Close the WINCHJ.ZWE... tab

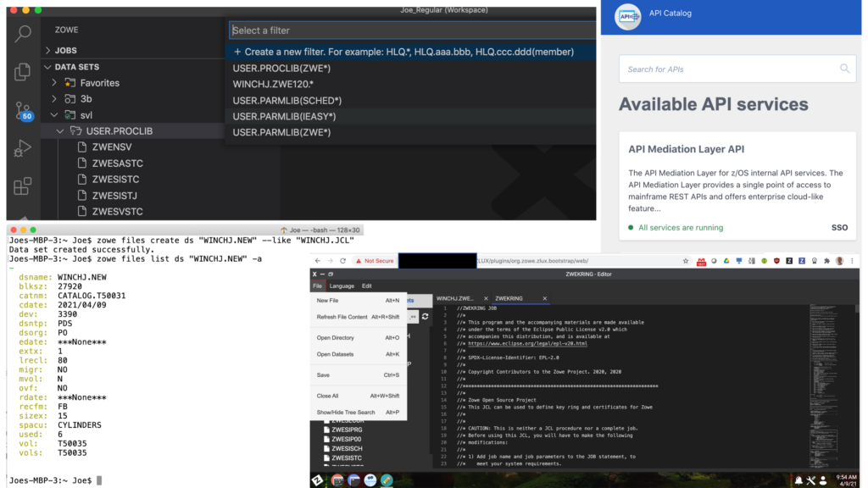tap(486, 298)
